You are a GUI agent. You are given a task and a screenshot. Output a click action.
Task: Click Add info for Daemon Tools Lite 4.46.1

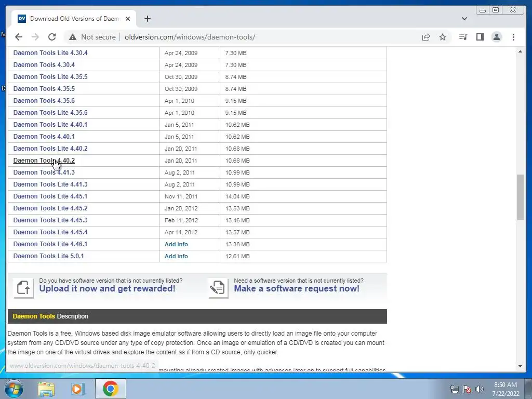[176, 244]
